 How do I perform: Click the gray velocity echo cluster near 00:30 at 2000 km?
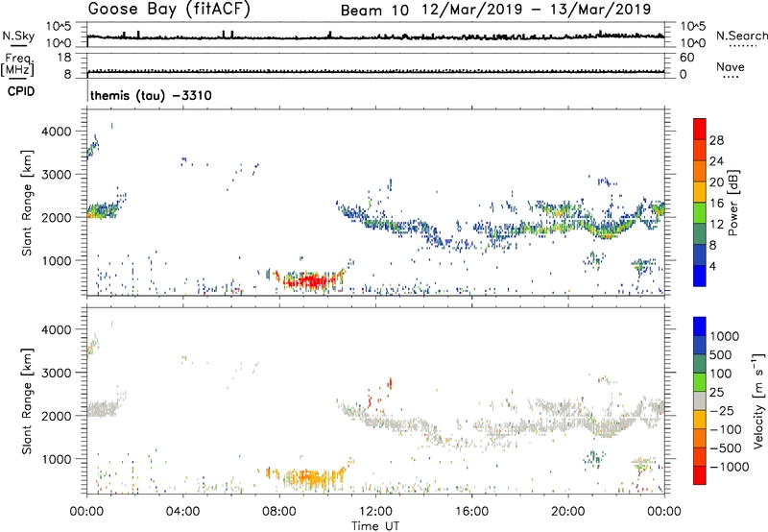pos(102,408)
